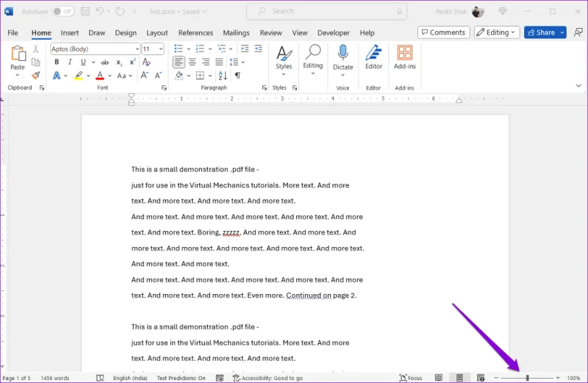Toggle Align Left paragraph alignment
Viewport: 588px width, 383px height.
pos(179,62)
